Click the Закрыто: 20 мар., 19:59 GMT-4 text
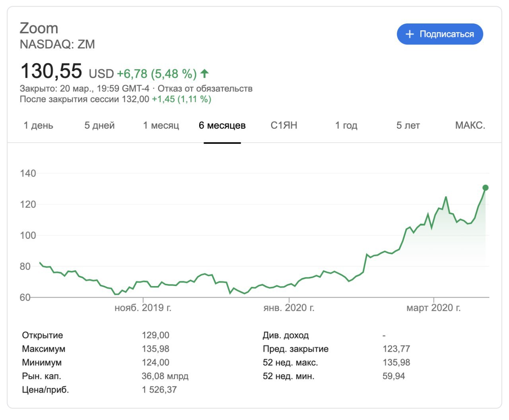Image resolution: width=509 pixels, height=420 pixels. point(85,89)
